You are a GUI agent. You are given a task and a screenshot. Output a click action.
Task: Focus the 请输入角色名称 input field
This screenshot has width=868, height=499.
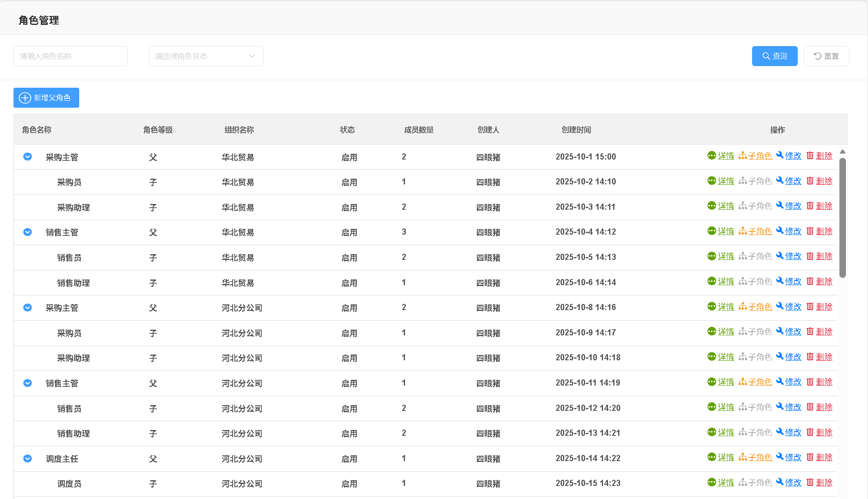[70, 56]
